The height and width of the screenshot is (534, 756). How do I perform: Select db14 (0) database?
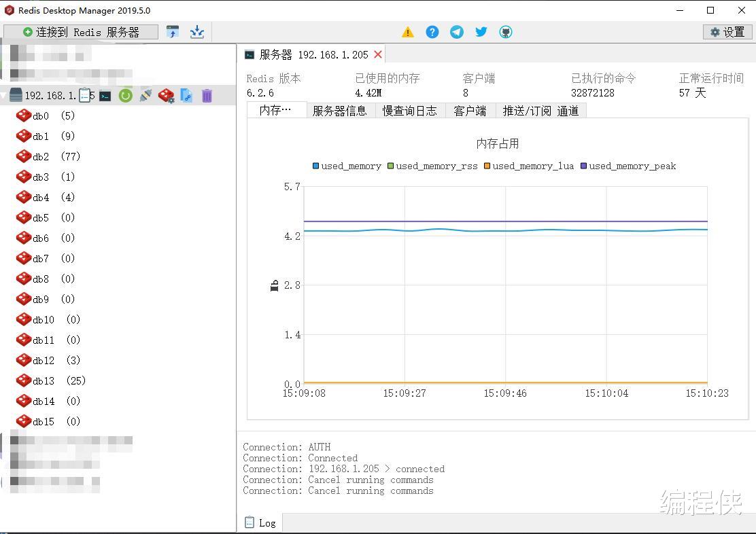(x=48, y=401)
